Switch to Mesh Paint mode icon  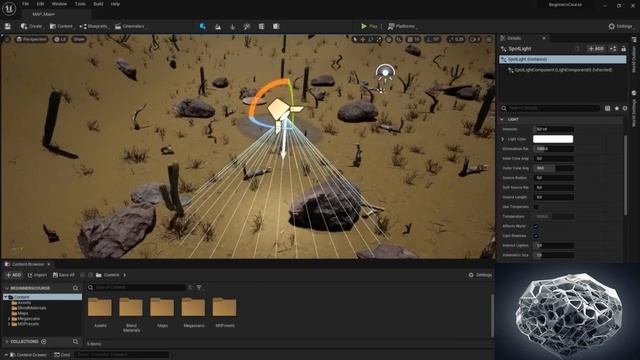(247, 27)
